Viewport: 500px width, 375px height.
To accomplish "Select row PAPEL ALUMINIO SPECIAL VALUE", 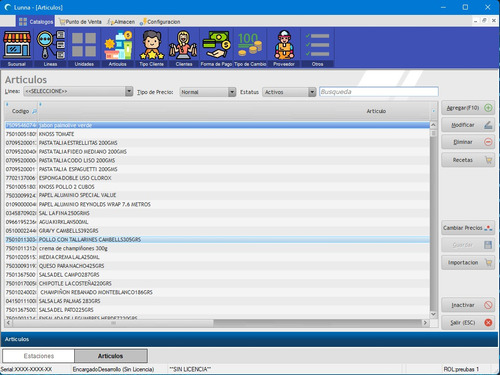I will pos(217,195).
